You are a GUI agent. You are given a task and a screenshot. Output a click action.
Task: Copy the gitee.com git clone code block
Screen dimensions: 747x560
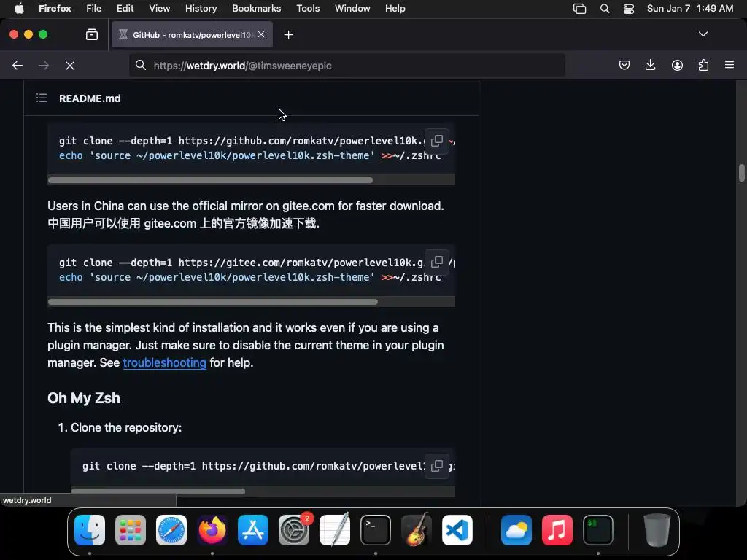click(436, 262)
